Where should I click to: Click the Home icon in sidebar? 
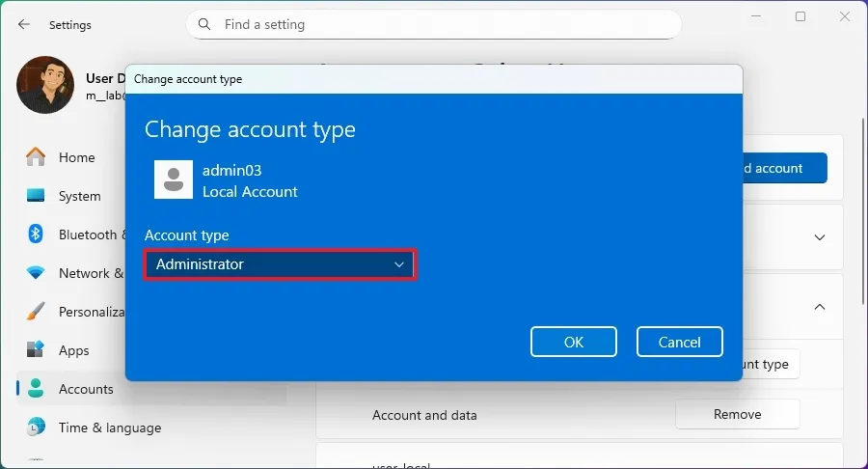(36, 157)
